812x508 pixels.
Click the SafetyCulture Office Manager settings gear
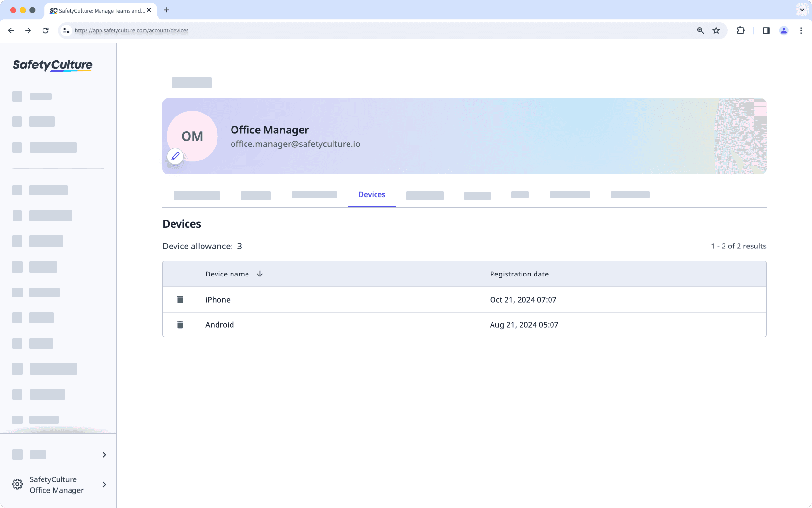point(17,484)
